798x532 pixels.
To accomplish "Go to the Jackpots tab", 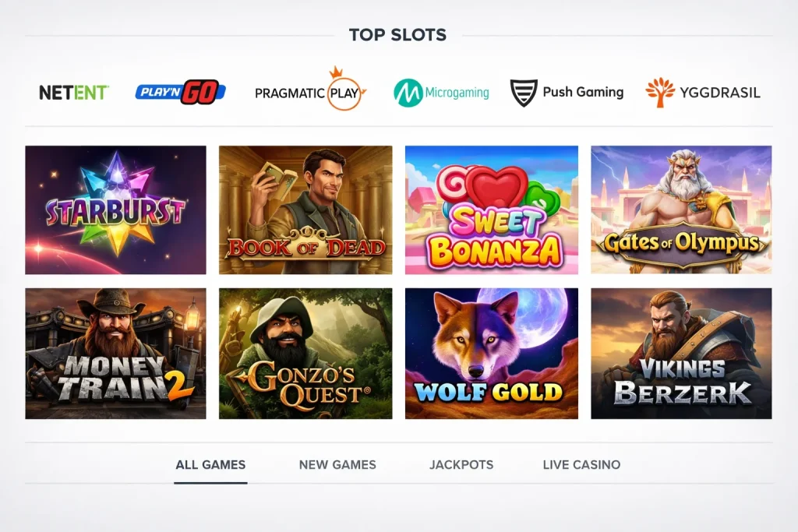I will pos(461,465).
